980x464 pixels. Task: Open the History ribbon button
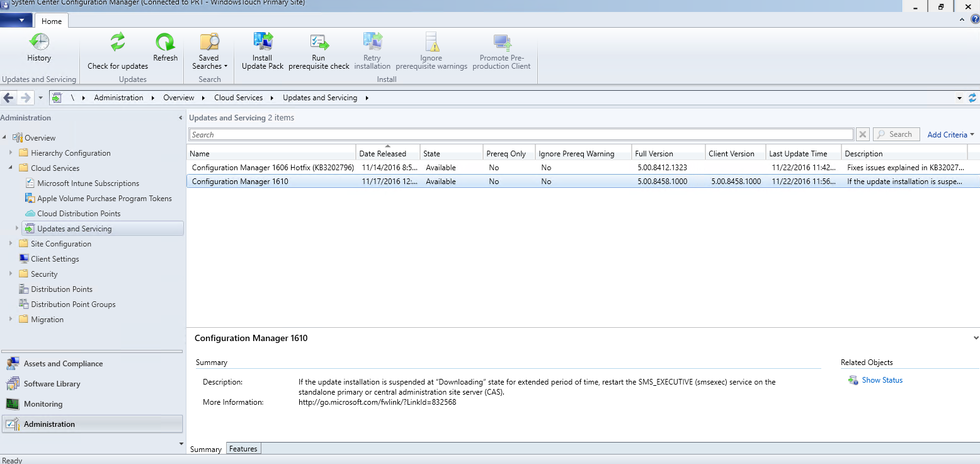[x=39, y=48]
